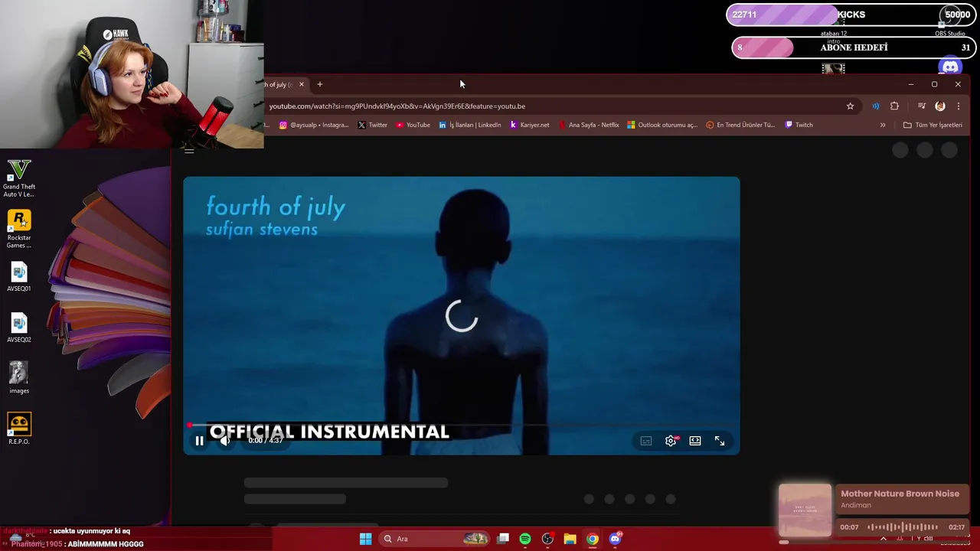The height and width of the screenshot is (551, 980).
Task: Open Spotify from taskbar
Action: (x=525, y=539)
